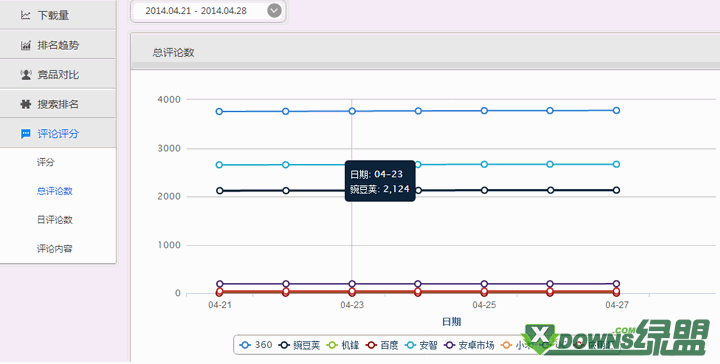Image resolution: width=720 pixels, height=364 pixels.
Task: Click the 安卓市场 data point at 04-23
Action: [x=352, y=284]
